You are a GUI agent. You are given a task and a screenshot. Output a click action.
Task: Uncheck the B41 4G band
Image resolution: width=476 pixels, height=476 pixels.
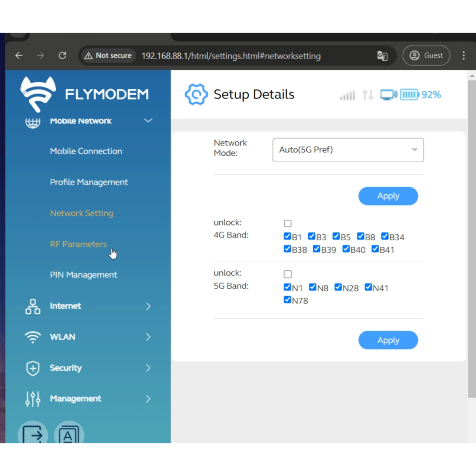click(376, 249)
